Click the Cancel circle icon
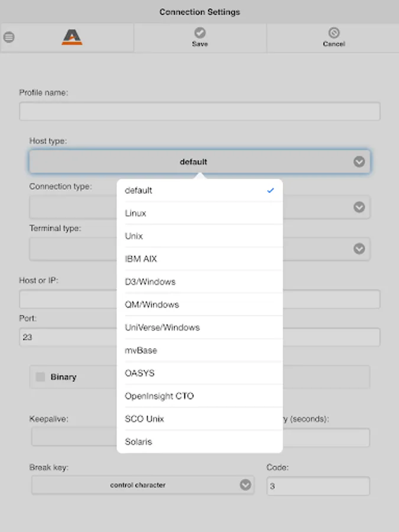Viewport: 399px width, 532px height. pos(333,33)
